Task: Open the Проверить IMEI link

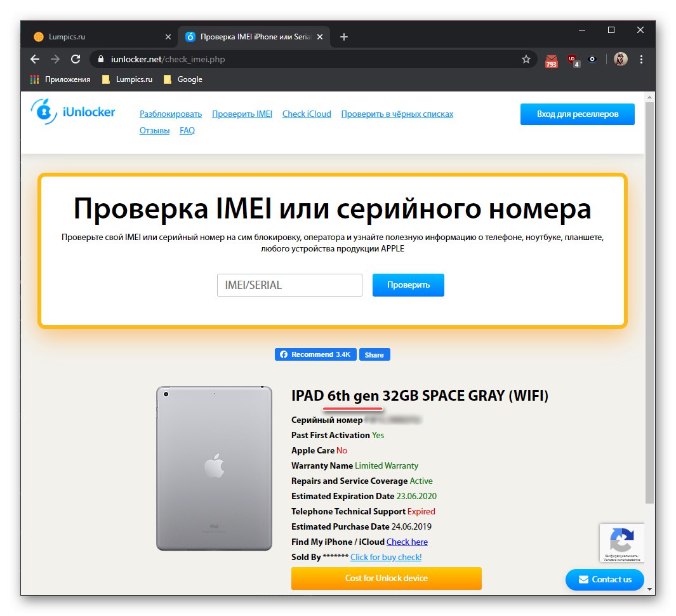Action: click(242, 114)
